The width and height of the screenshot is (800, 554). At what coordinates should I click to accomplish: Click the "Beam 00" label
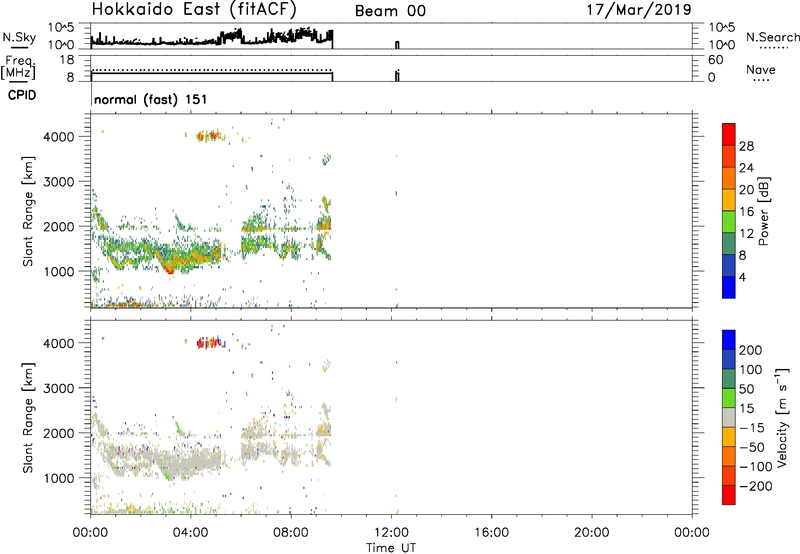(x=390, y=11)
